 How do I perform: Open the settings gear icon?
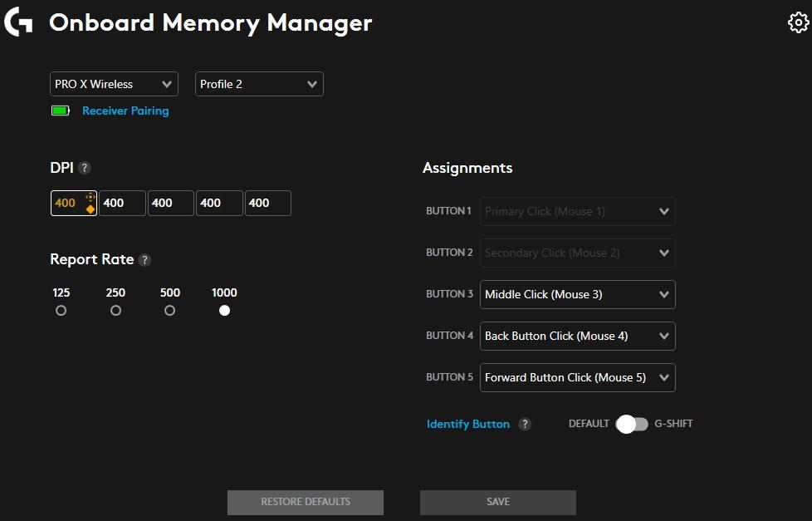[797, 22]
